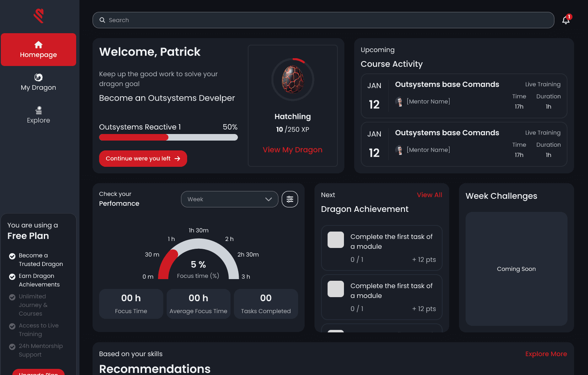Click the Week Challenges heading

click(501, 196)
